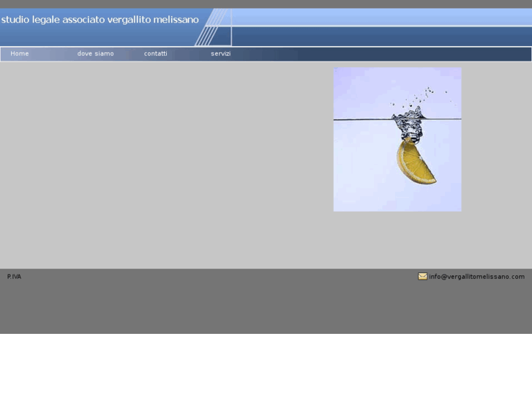
Task: Click the envelope mail icon in footer
Action: click(422, 277)
